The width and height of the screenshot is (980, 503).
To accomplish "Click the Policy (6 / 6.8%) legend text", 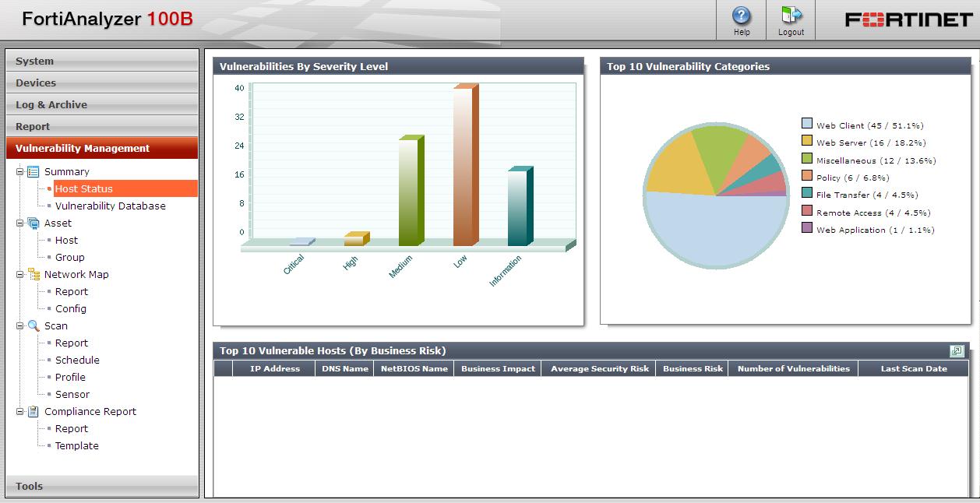I will pyautogui.click(x=855, y=178).
